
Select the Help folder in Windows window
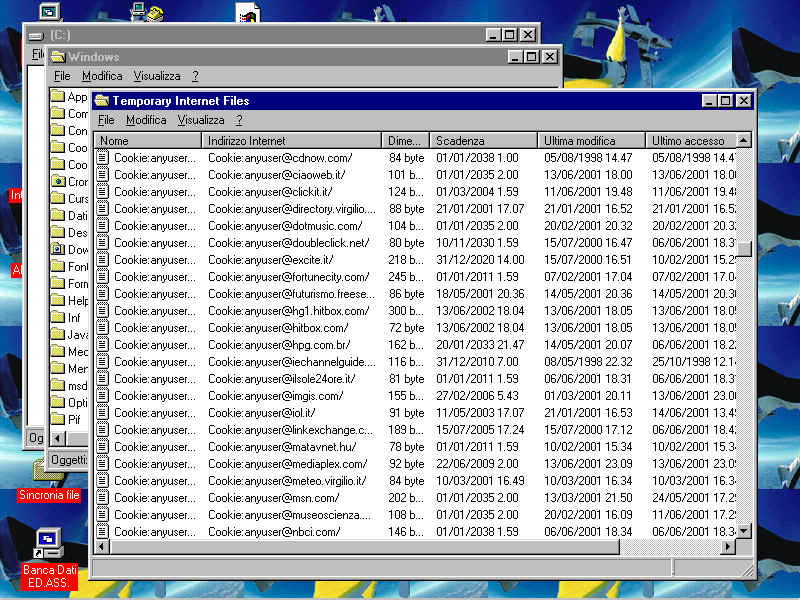click(69, 301)
